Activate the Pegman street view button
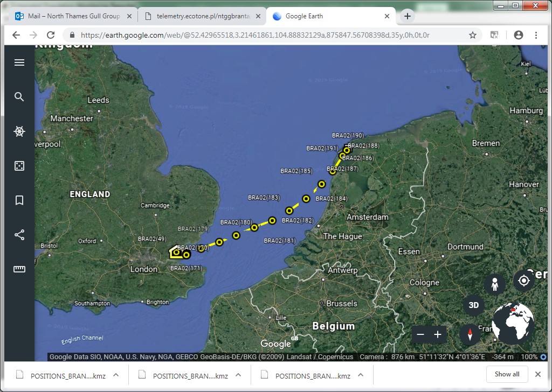The image size is (552, 392). (495, 284)
